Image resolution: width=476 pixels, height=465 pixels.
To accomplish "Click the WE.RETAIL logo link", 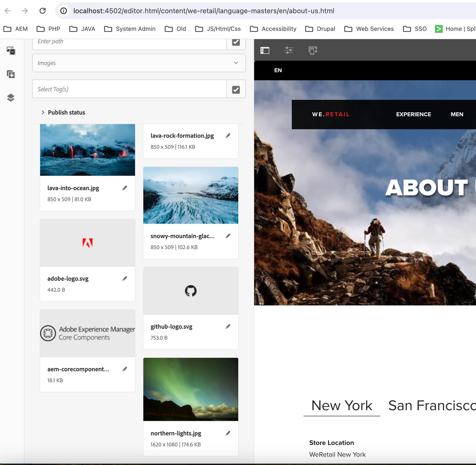I will coord(331,114).
